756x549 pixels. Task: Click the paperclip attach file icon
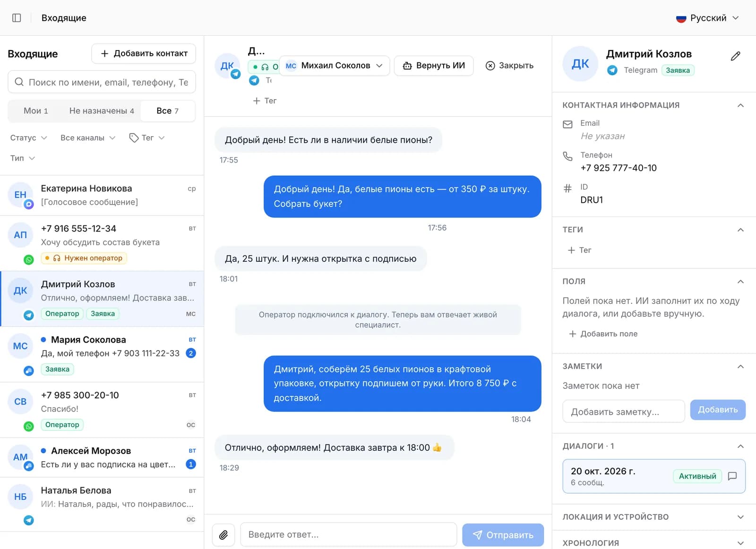coord(223,534)
